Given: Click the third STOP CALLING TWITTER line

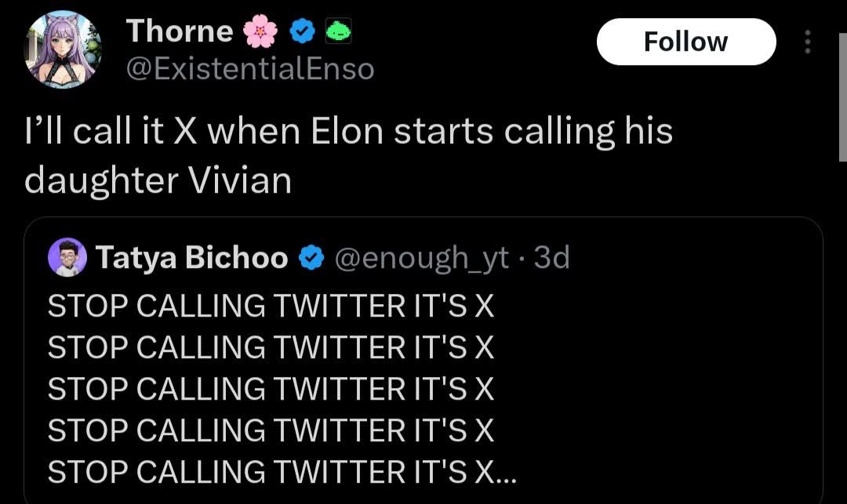Looking at the screenshot, I should (x=271, y=389).
